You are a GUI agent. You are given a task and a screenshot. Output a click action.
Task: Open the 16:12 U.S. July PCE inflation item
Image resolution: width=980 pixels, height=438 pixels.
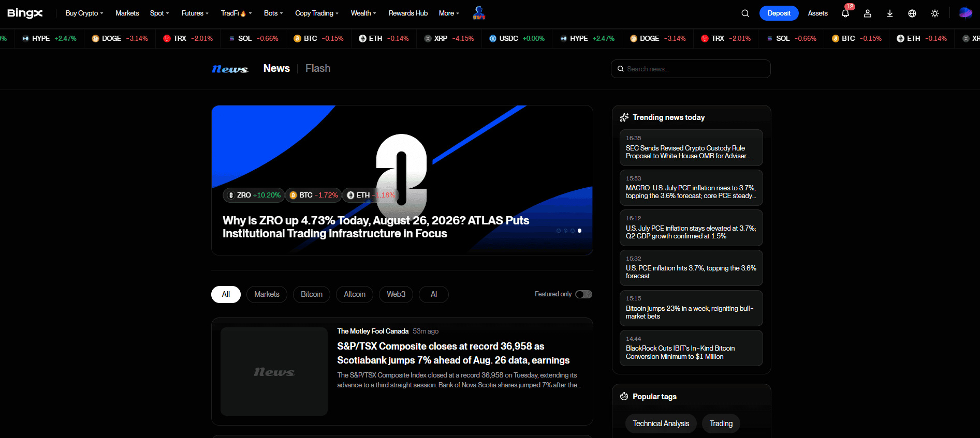pos(691,228)
